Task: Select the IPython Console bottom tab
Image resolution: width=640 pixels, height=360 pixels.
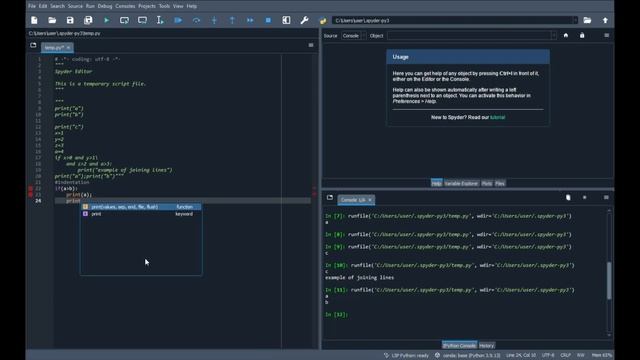Action: 460,346
